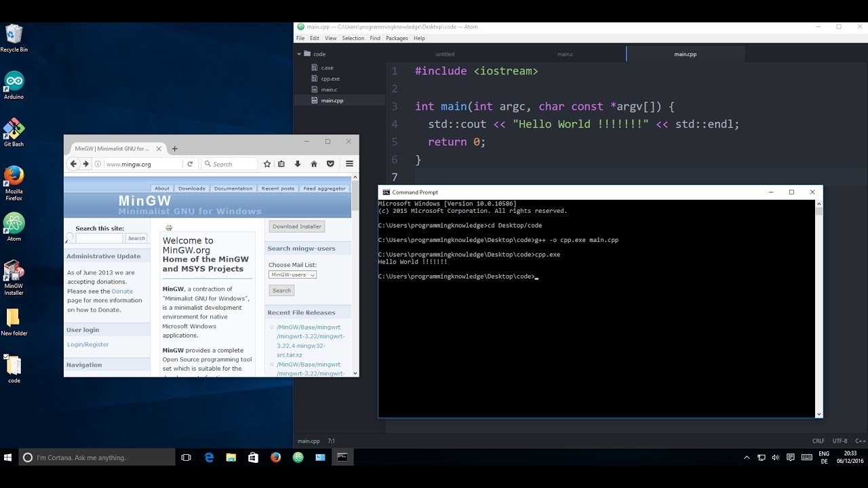Open Firefox hamburger menu
Viewport: 868px width, 488px height.
tap(349, 164)
